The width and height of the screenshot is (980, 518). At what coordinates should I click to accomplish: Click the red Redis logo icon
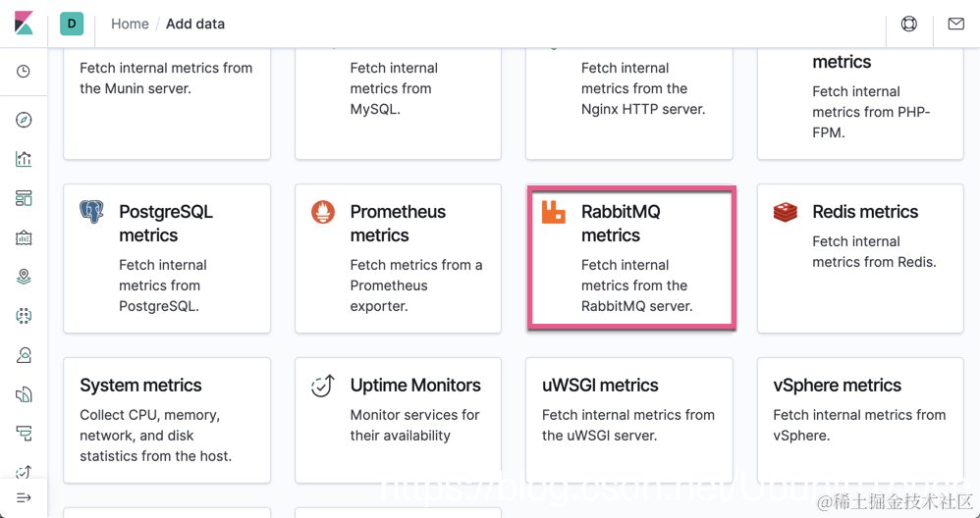click(x=785, y=212)
